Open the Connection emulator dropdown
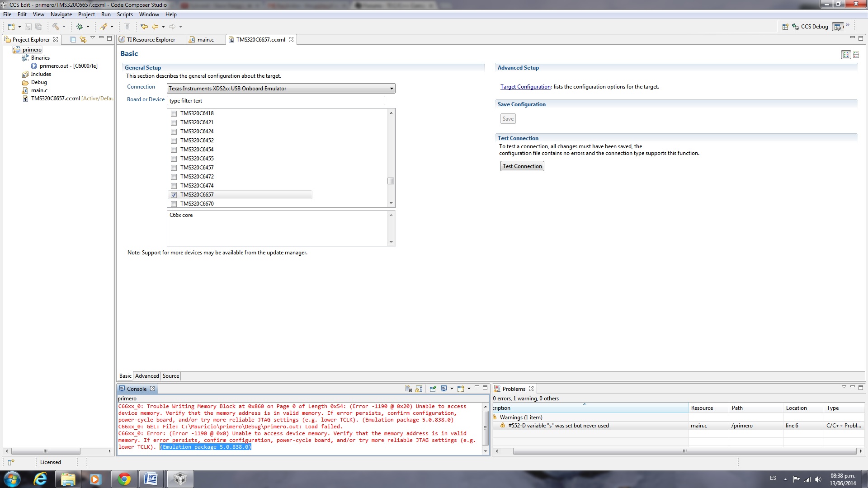The height and width of the screenshot is (488, 868). 392,89
